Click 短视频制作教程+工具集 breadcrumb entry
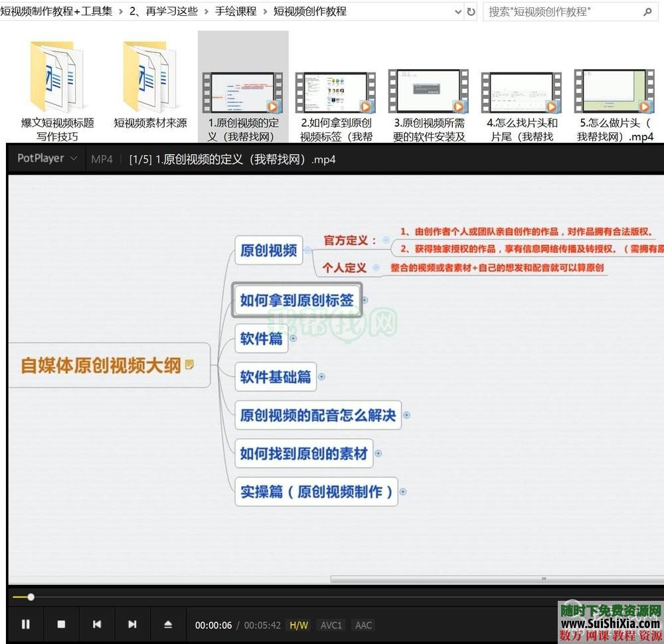Viewport: 664px width, 644px height. coord(54,11)
